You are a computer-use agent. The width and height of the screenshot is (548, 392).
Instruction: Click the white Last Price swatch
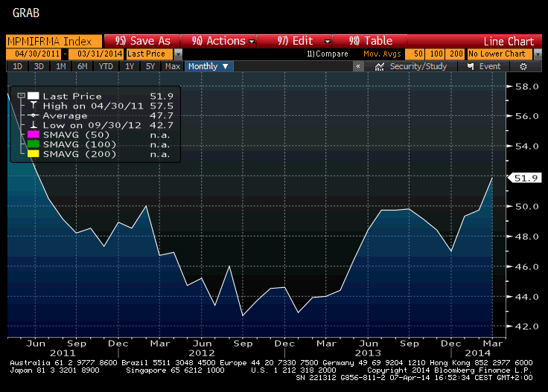pos(34,96)
